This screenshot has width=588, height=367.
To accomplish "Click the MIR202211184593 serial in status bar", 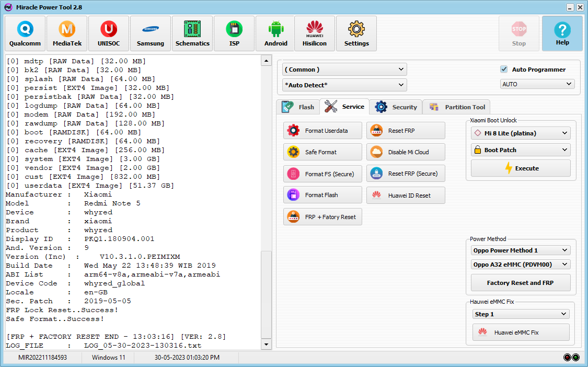I will [x=43, y=358].
